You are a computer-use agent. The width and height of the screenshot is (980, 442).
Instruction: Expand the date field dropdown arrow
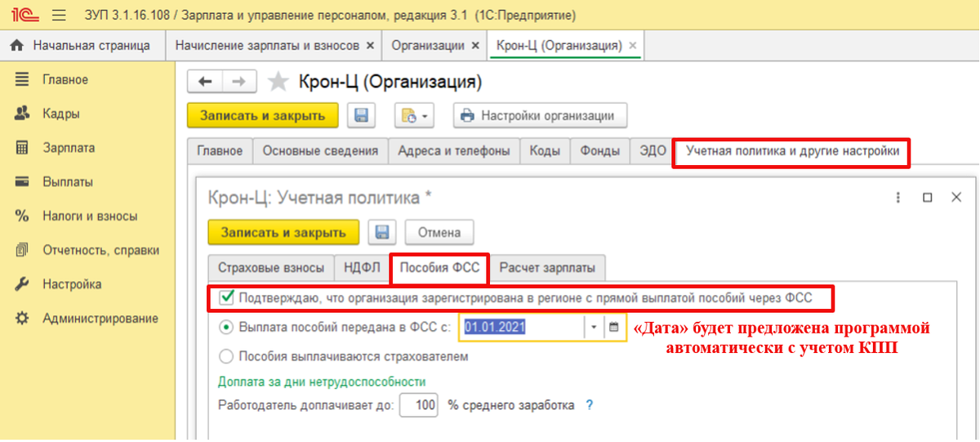pos(594,327)
